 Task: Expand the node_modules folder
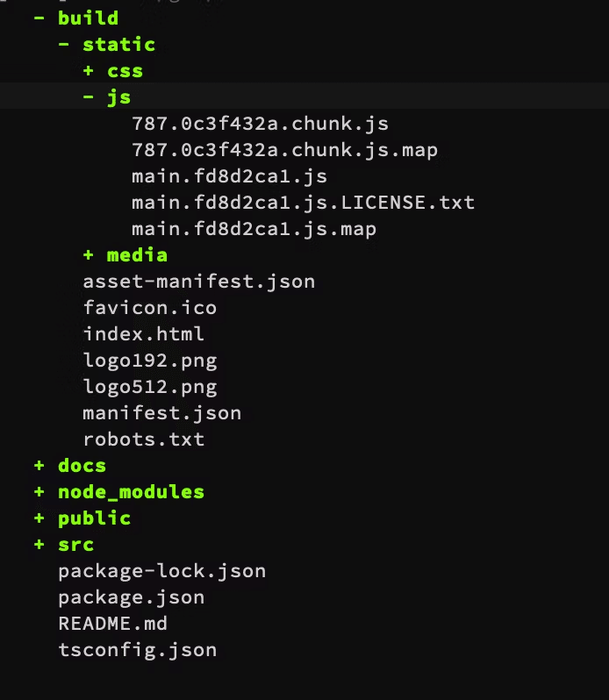[39, 492]
